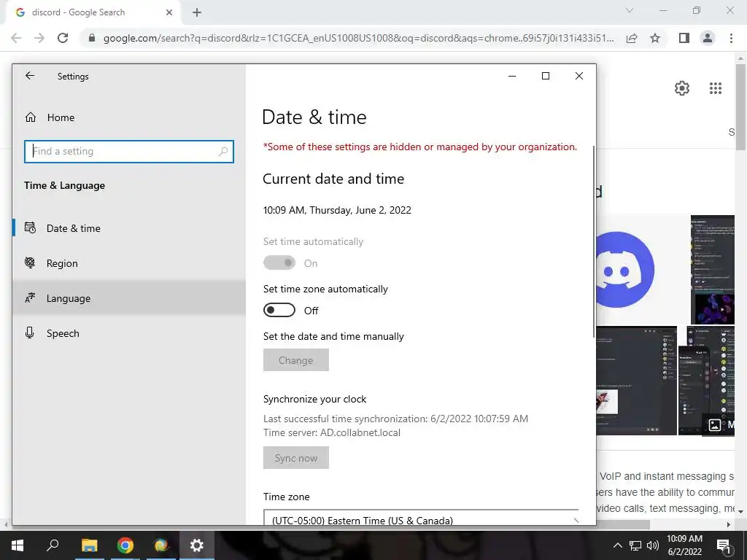This screenshot has height=560, width=747.
Task: Click the more images icon on Google page
Action: [715, 425]
